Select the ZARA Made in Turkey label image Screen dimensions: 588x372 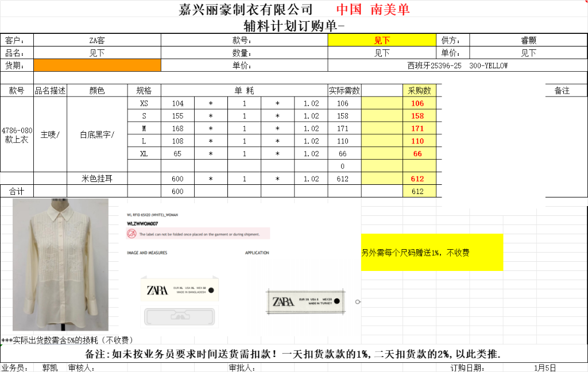pos(304,302)
